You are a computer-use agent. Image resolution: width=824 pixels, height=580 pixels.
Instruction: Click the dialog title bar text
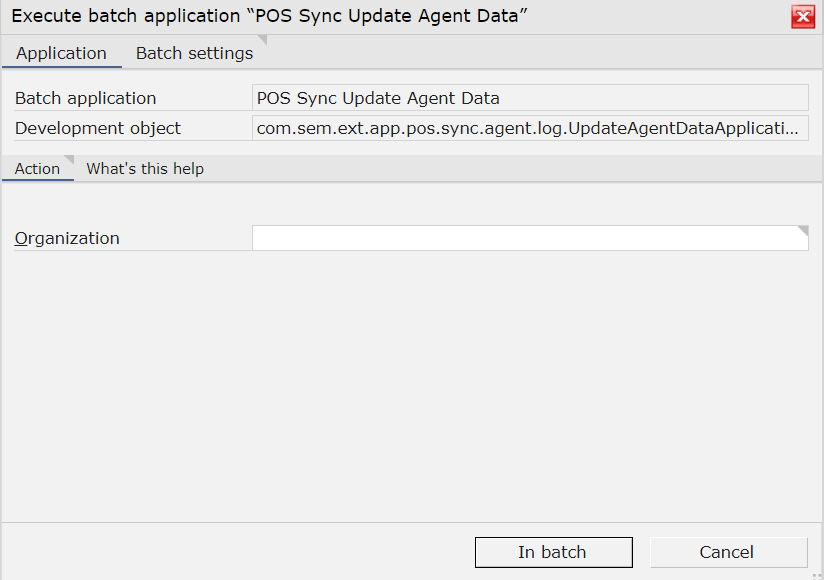tap(269, 16)
